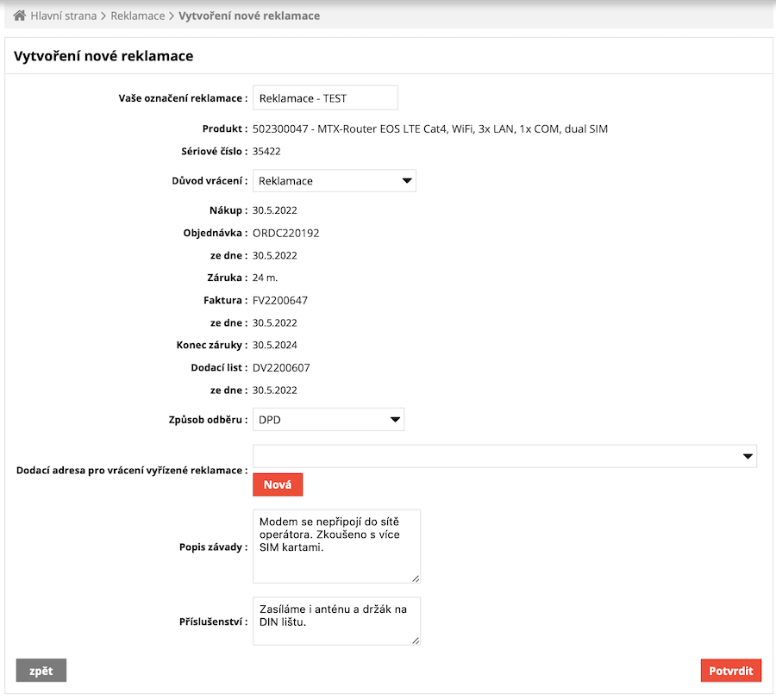Click the serial number 35422

click(x=266, y=152)
